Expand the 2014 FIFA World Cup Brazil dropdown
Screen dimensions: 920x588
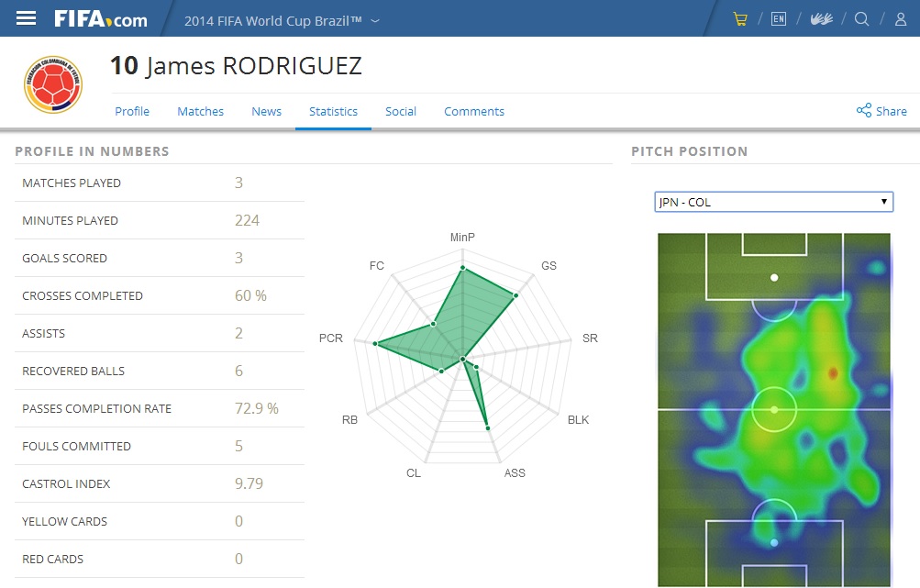pyautogui.click(x=282, y=20)
